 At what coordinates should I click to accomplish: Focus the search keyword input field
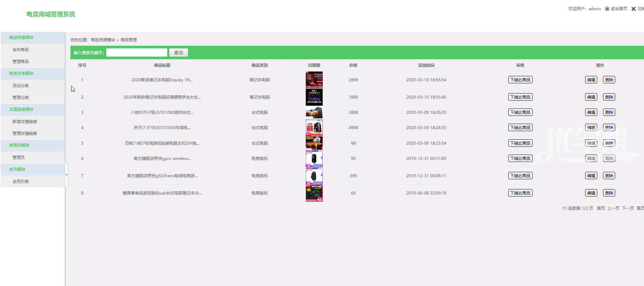click(x=136, y=53)
